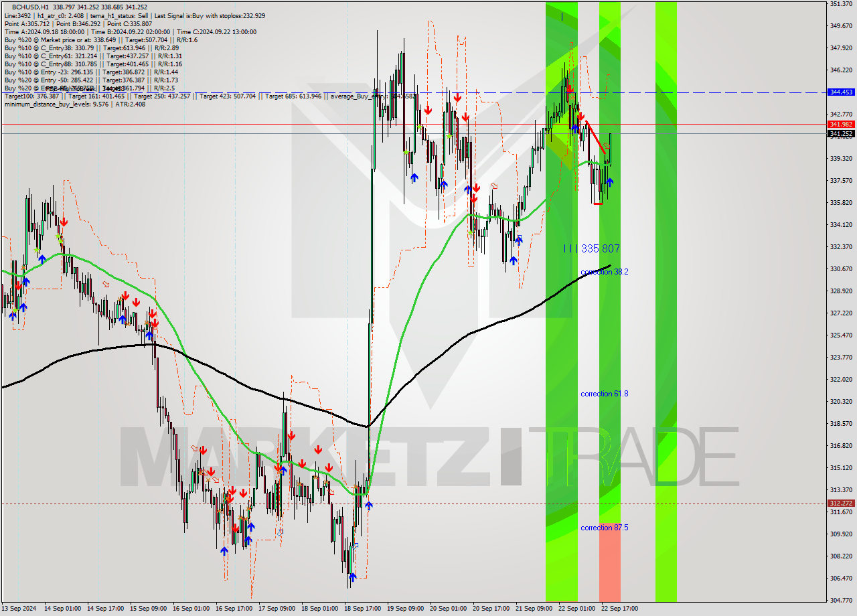Click the '18 Sep 17:00' time label
The width and height of the screenshot is (857, 616).
(362, 609)
